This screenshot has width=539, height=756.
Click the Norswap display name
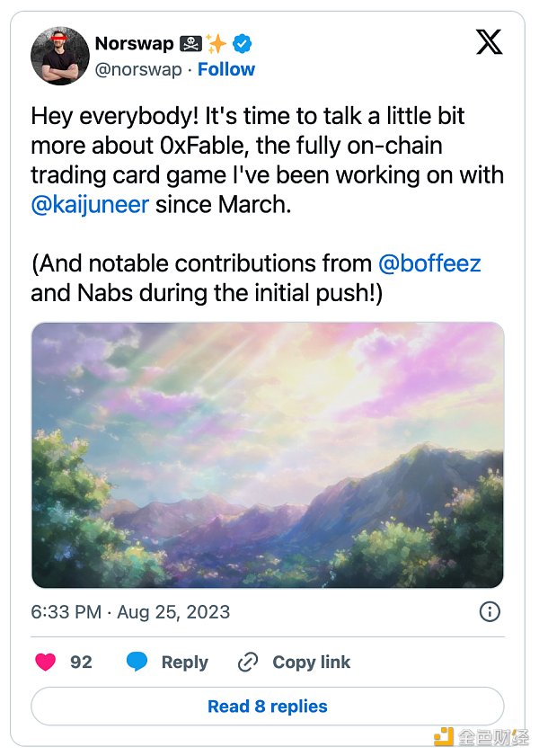[x=135, y=42]
